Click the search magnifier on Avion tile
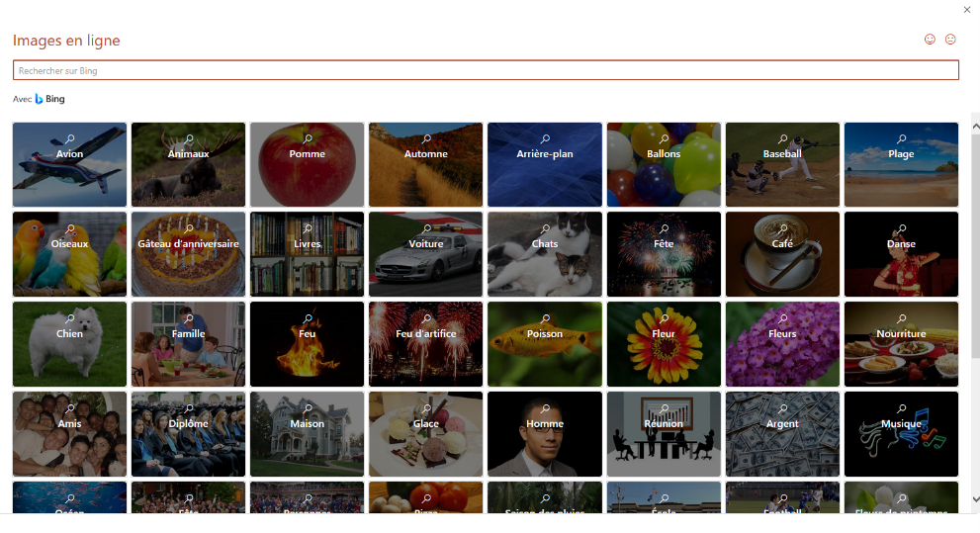980x533 pixels. click(70, 138)
